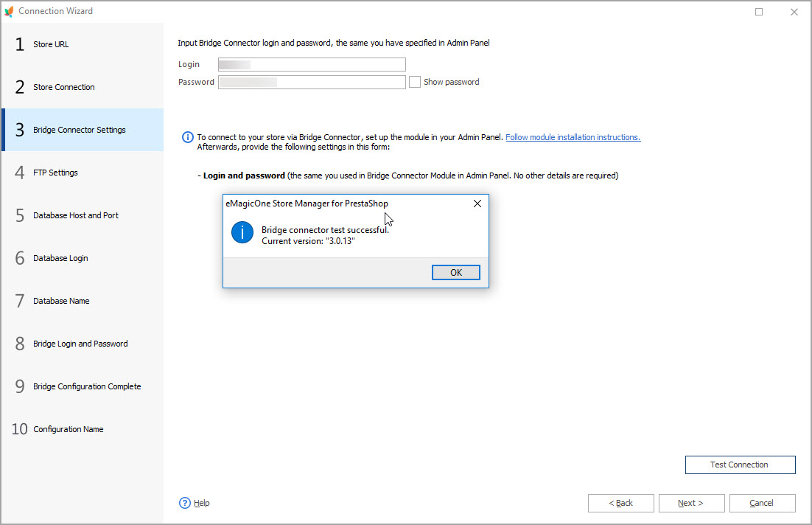Viewport: 812px width, 525px height.
Task: Go to step 1 Store URL
Action: point(83,44)
